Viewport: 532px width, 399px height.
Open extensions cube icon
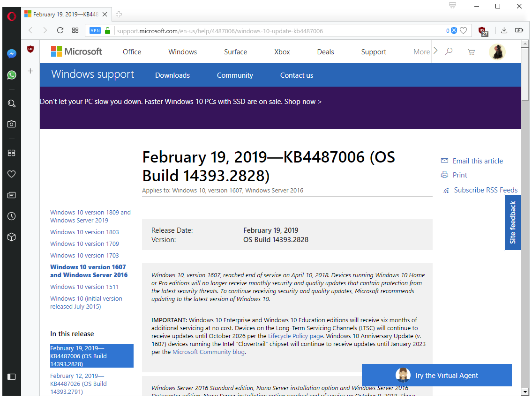pyautogui.click(x=12, y=237)
